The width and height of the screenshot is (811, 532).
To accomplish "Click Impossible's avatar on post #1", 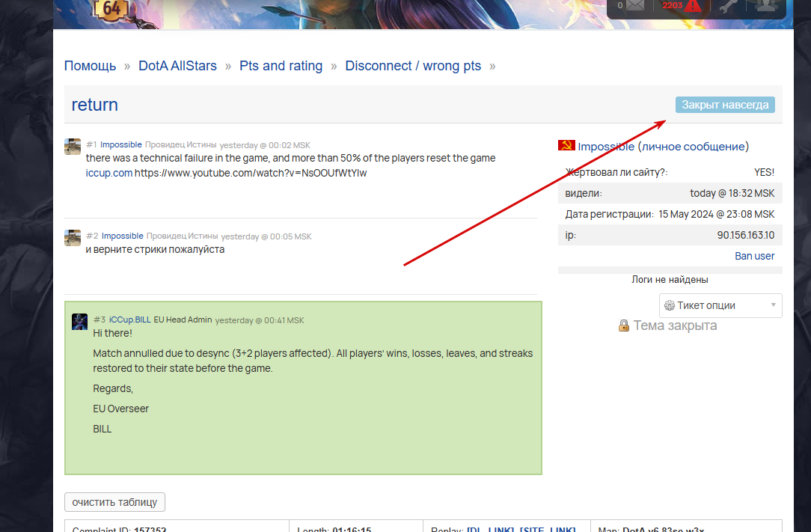I will [73, 147].
